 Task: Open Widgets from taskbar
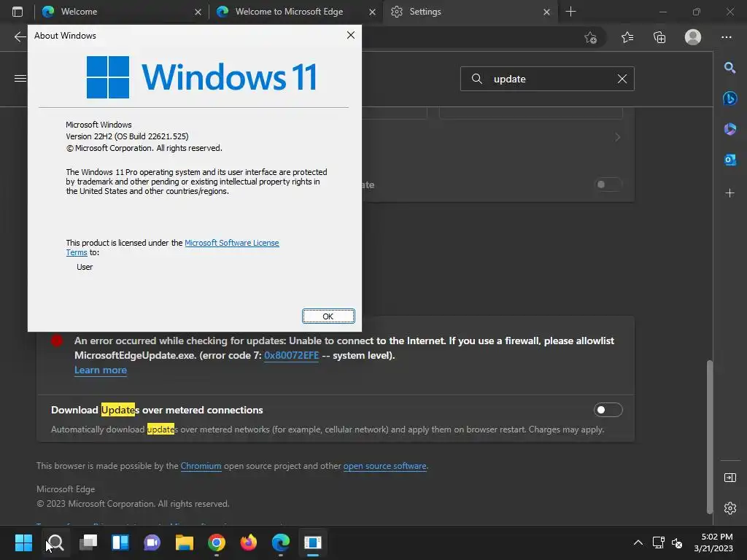pos(120,542)
